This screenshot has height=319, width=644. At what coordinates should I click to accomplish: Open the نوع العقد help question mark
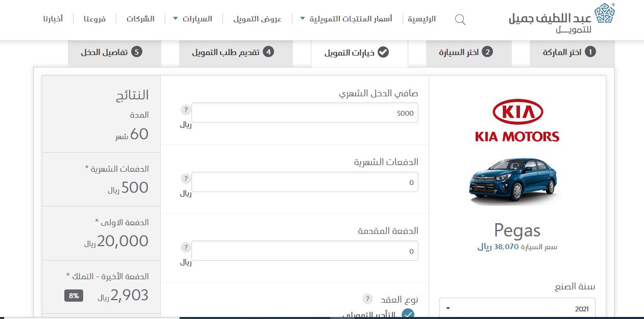(x=367, y=299)
